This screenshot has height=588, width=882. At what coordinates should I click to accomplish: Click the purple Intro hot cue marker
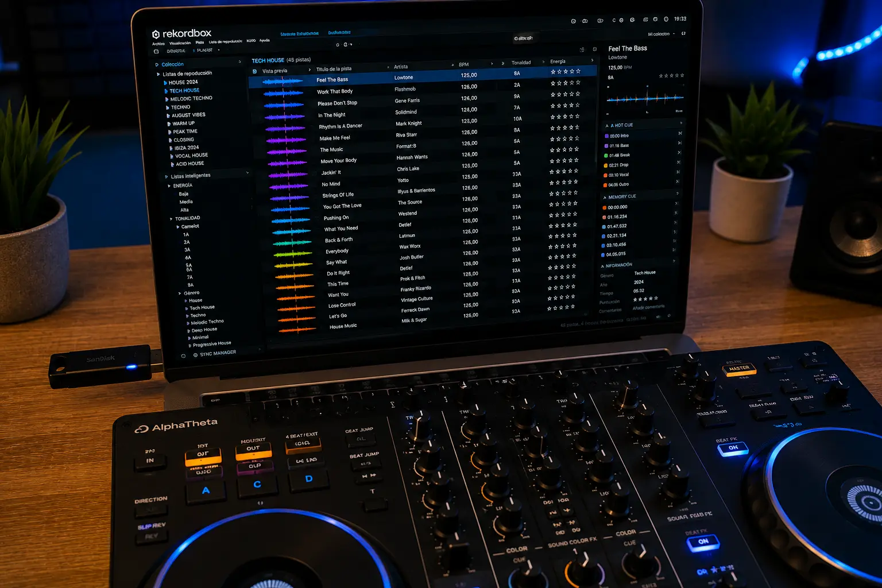tap(606, 136)
